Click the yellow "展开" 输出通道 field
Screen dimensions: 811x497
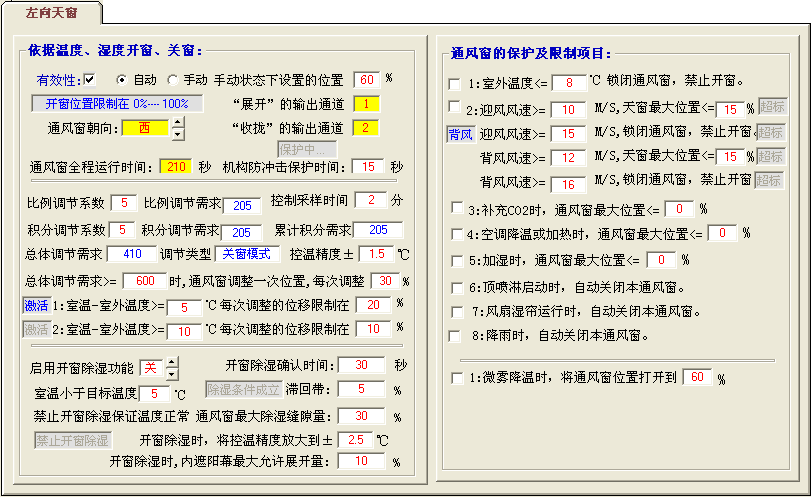click(x=367, y=104)
